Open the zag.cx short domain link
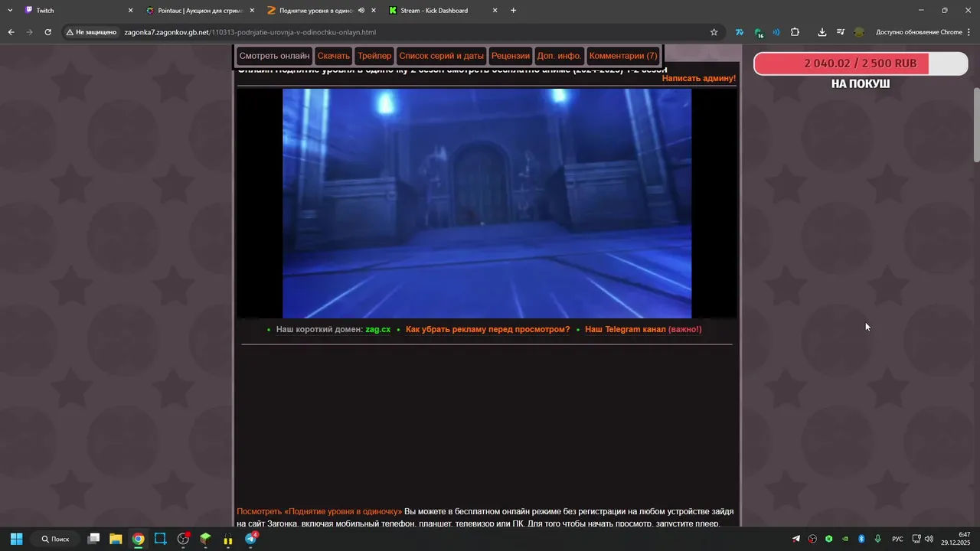The height and width of the screenshot is (551, 980). click(x=378, y=329)
